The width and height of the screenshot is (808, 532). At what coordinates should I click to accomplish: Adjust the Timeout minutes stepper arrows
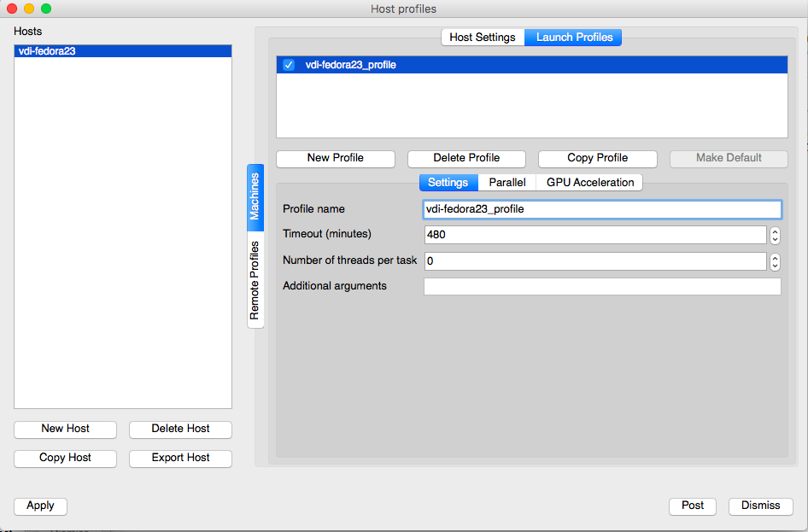[x=775, y=236]
